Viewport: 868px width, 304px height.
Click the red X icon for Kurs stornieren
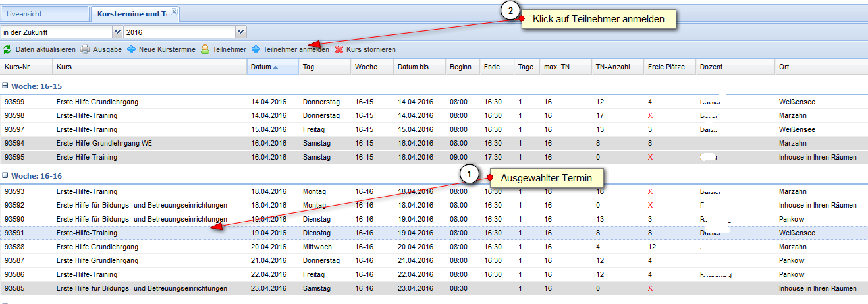point(339,49)
